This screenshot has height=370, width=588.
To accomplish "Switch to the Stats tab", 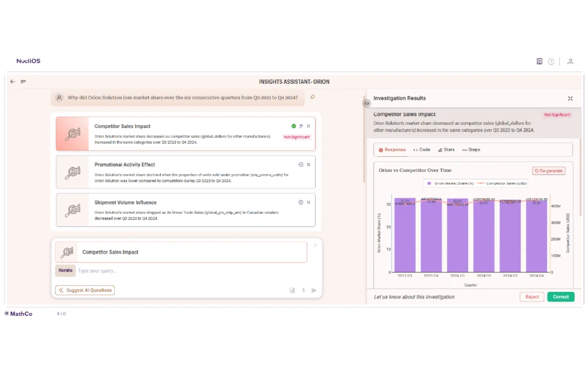I will 446,150.
